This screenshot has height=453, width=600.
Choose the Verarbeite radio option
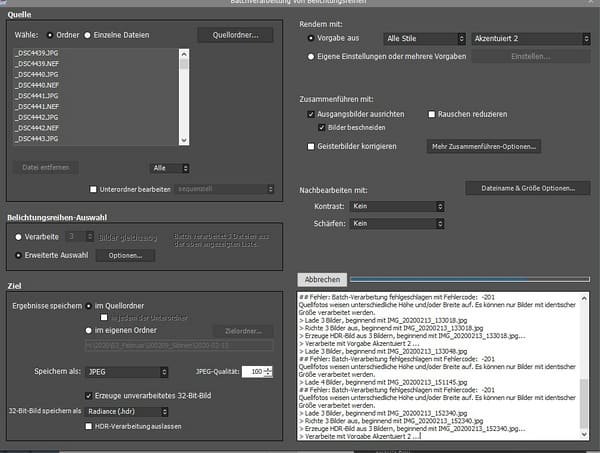[18, 237]
